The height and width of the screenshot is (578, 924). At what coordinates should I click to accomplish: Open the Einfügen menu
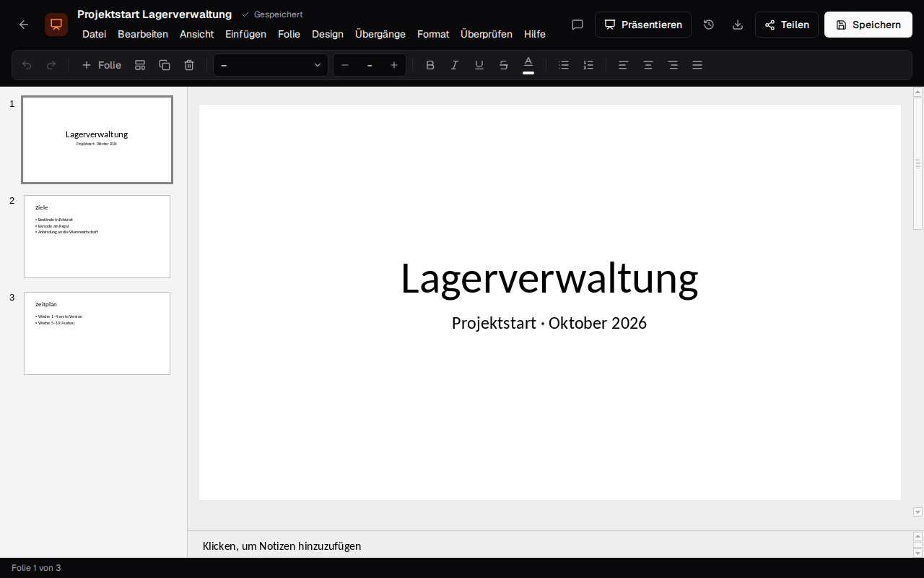(x=245, y=34)
